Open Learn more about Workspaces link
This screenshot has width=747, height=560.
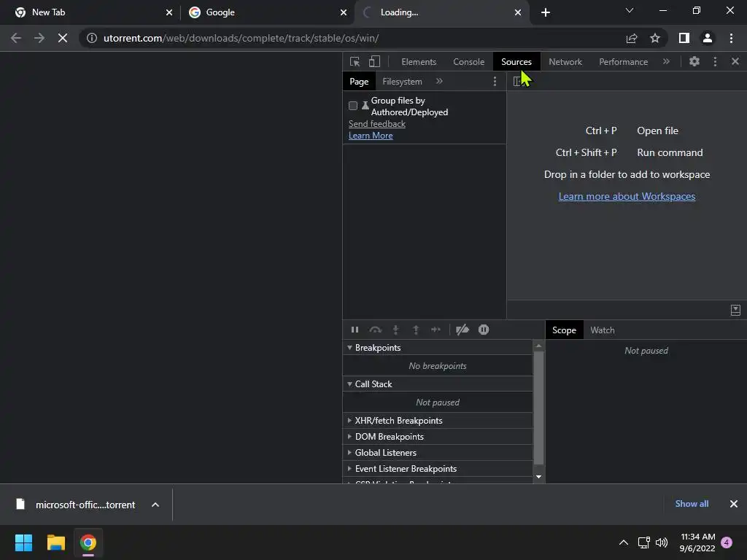click(627, 196)
